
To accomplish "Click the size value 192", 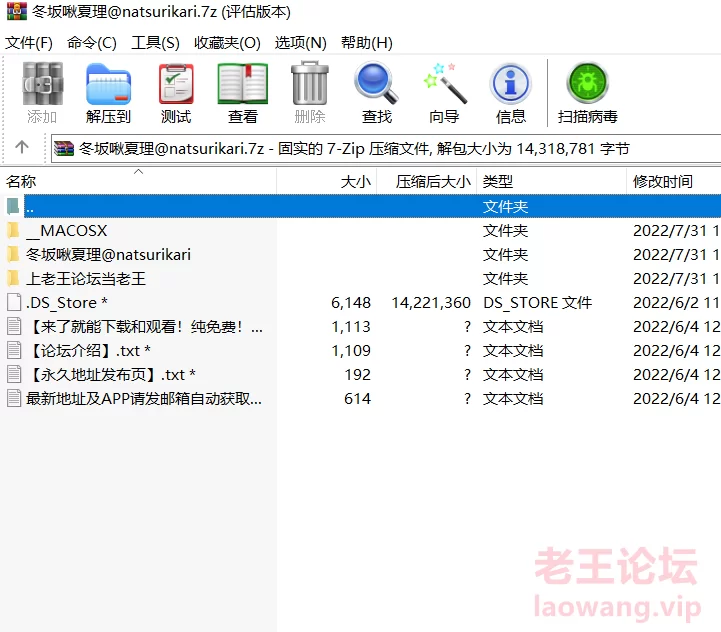I will click(358, 374).
